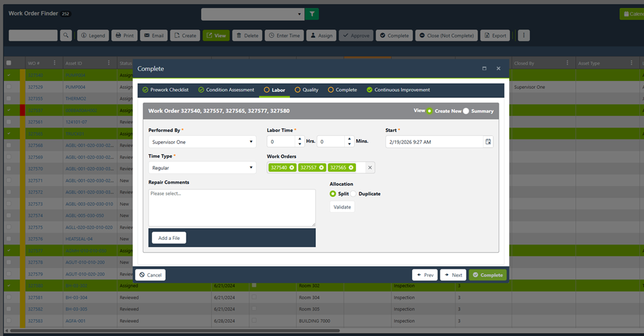Image resolution: width=644 pixels, height=336 pixels.
Task: Select the Duplicate allocation radio button
Action: [353, 193]
